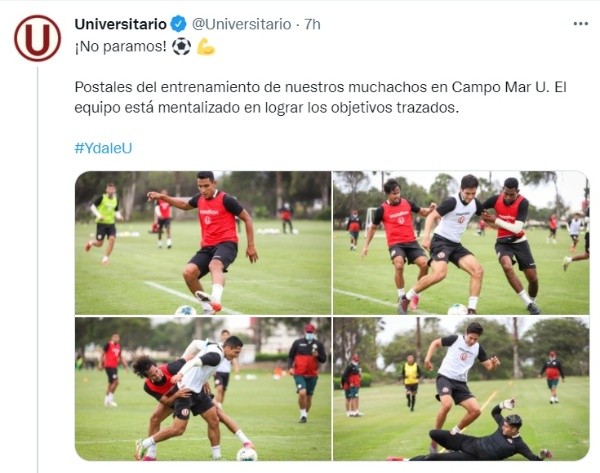This screenshot has height=473, width=600.
Task: Open bottom-right photo with sliding goalkeeper
Action: pos(461,389)
